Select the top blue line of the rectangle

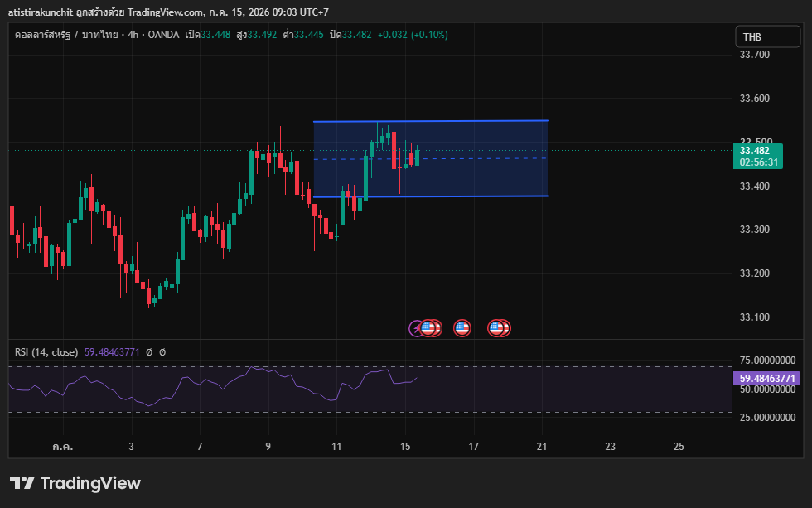431,121
